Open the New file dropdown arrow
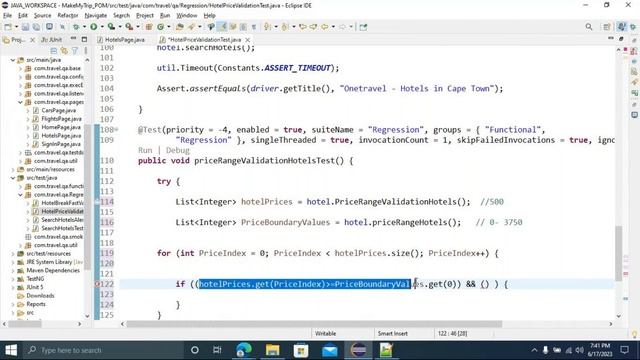The width and height of the screenshot is (640, 360). [x=16, y=27]
